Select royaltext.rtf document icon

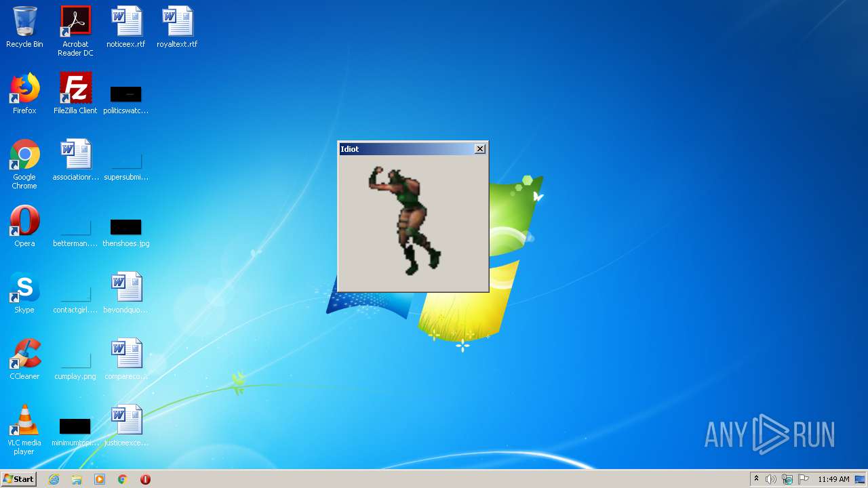click(177, 27)
